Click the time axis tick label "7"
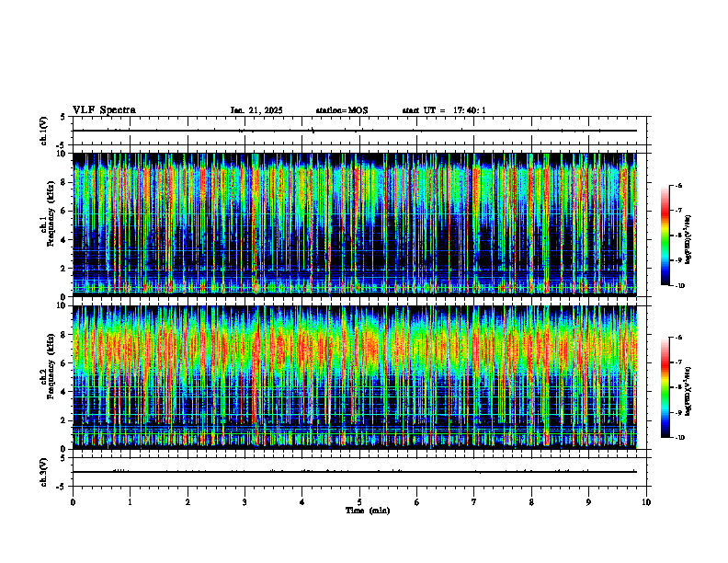Screen dimensions: 728x563 pyautogui.click(x=474, y=502)
